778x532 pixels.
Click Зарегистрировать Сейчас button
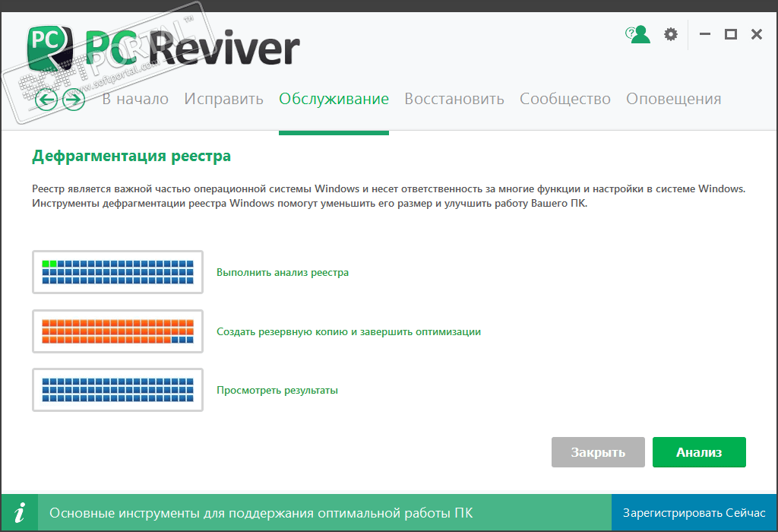(694, 513)
